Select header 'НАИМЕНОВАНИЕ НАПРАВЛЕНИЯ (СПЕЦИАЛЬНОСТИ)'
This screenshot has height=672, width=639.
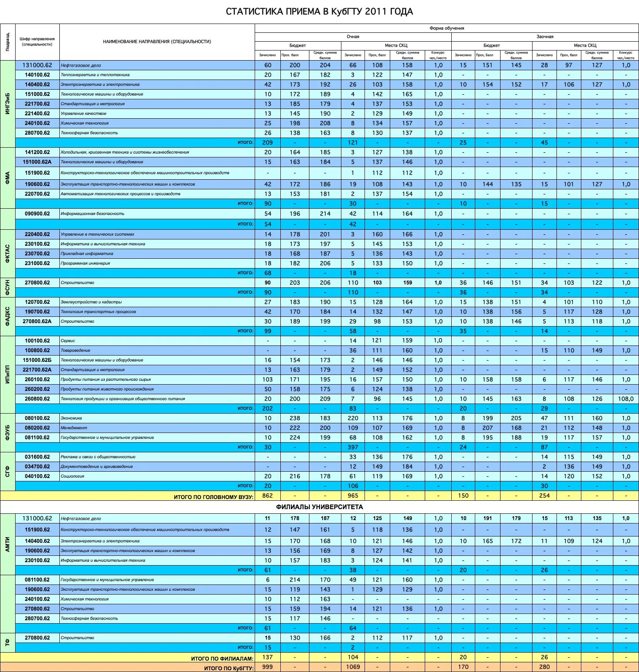(157, 42)
